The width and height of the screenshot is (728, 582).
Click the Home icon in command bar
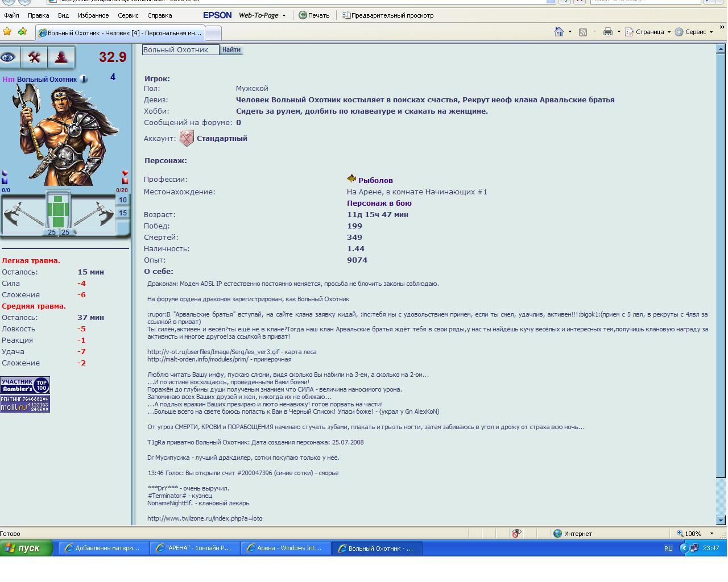559,32
